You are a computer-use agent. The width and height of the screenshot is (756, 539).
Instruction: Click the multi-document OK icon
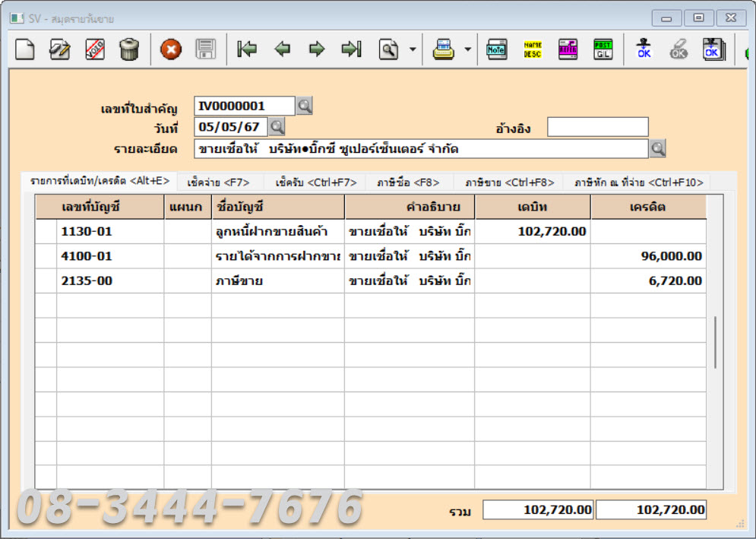click(714, 49)
